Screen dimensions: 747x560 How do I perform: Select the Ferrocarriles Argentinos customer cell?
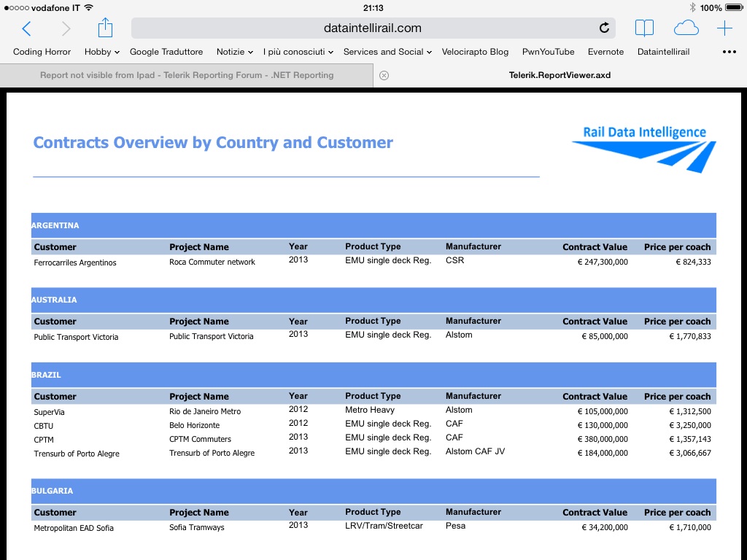pos(75,262)
